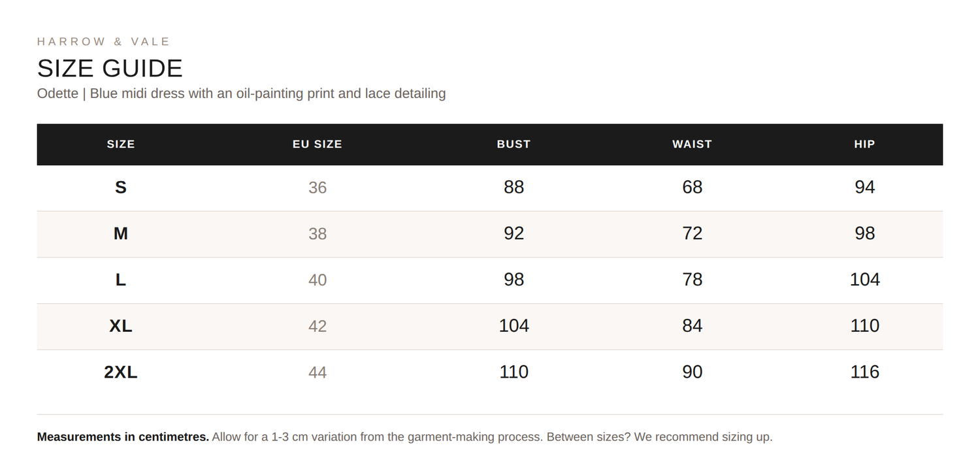The width and height of the screenshot is (980, 475).
Task: Click the HIP column header
Action: 864,144
